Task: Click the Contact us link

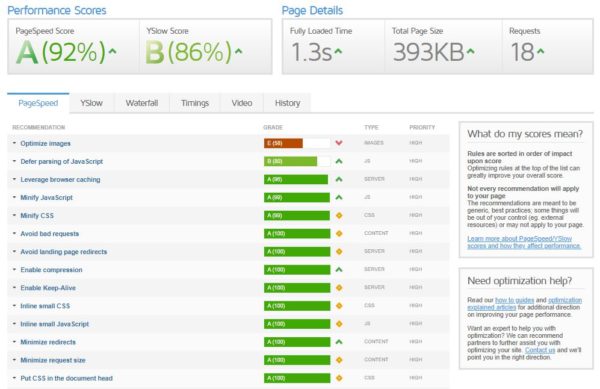Action: coord(540,350)
